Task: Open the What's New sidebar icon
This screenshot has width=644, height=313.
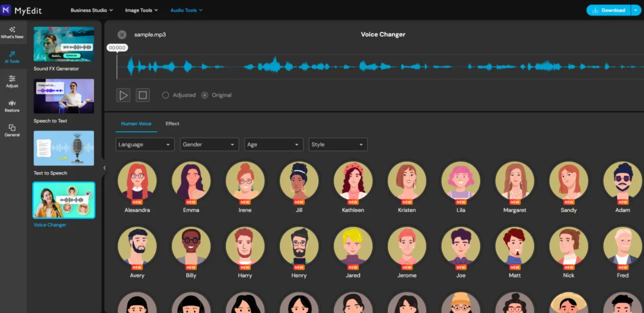Action: [x=12, y=32]
